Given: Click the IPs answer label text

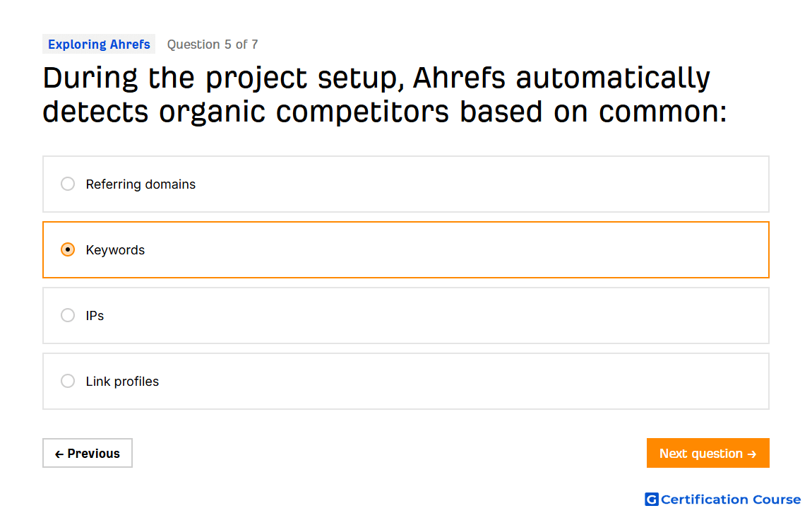Looking at the screenshot, I should coord(95,316).
